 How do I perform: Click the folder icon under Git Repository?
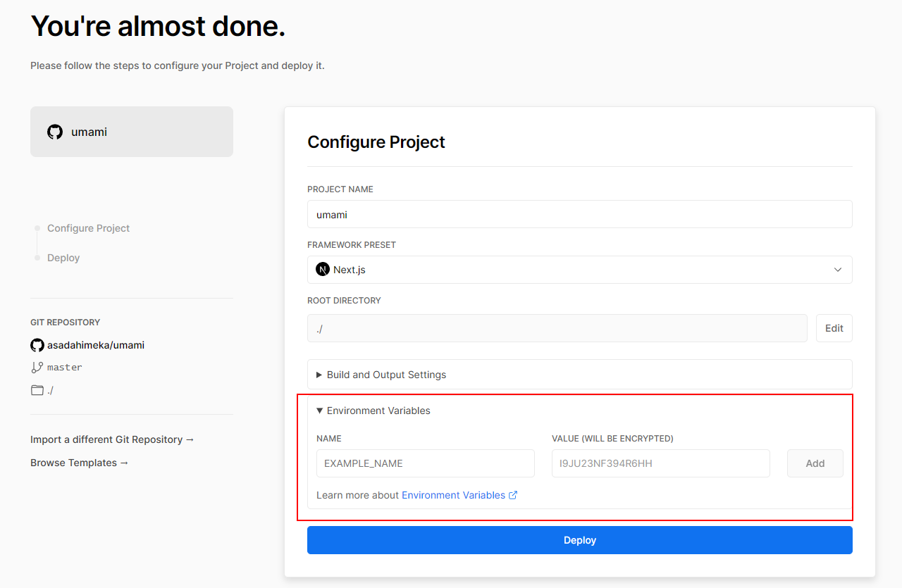pyautogui.click(x=37, y=390)
